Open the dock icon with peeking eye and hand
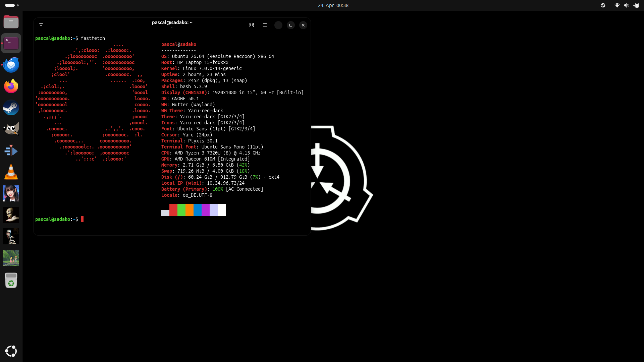 (11, 236)
